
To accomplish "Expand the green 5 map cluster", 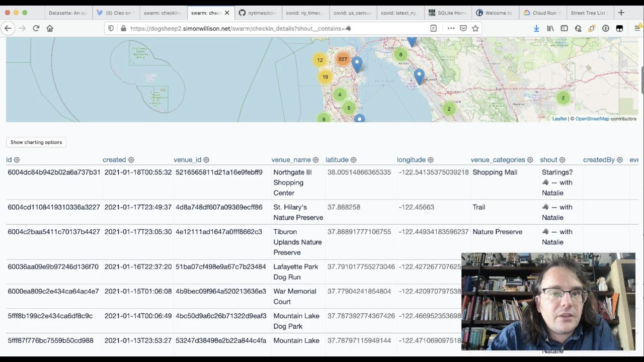I will point(349,108).
